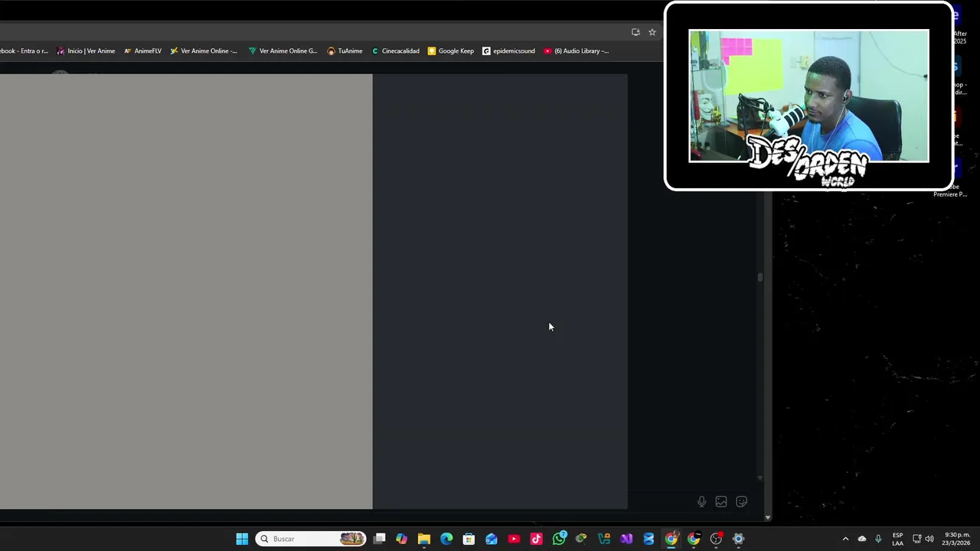Open the YouTube app from the taskbar
This screenshot has height=551, width=980.
(x=514, y=539)
